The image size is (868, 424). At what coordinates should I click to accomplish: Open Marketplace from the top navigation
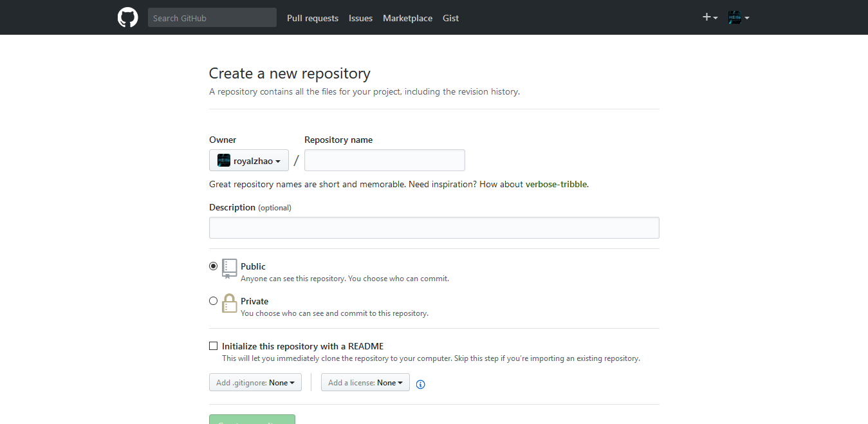(407, 18)
